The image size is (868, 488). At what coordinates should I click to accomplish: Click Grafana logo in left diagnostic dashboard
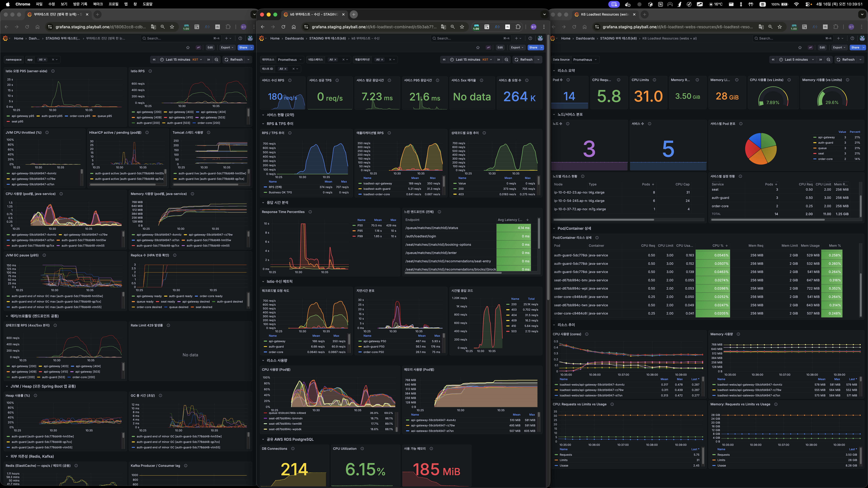pyautogui.click(x=5, y=38)
